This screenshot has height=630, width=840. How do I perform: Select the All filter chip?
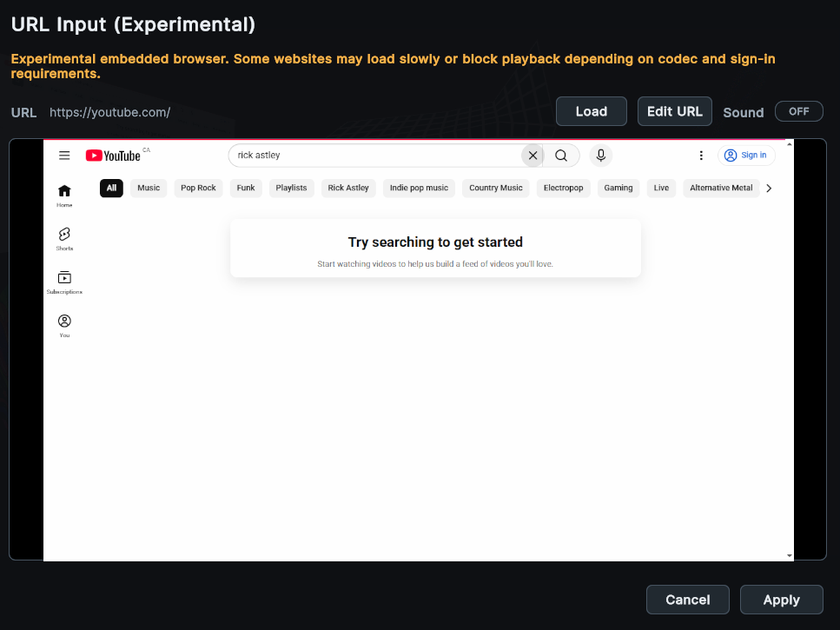click(111, 188)
